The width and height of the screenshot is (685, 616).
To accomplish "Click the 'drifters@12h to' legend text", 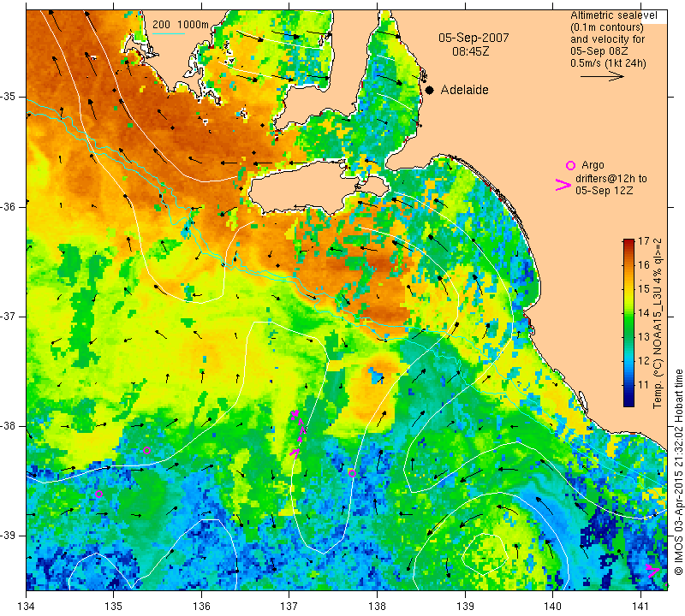I will click(611, 179).
